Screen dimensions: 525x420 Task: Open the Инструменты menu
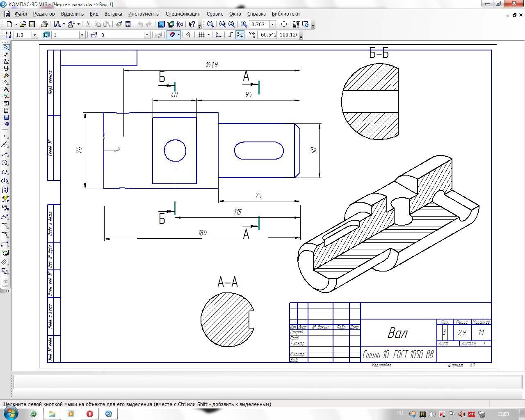click(144, 14)
